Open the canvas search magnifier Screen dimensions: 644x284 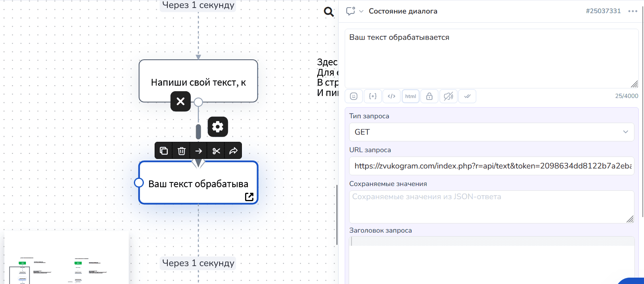coord(329,12)
